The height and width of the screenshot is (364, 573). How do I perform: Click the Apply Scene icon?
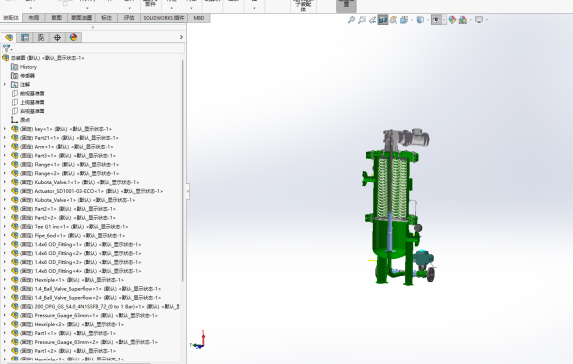point(463,20)
